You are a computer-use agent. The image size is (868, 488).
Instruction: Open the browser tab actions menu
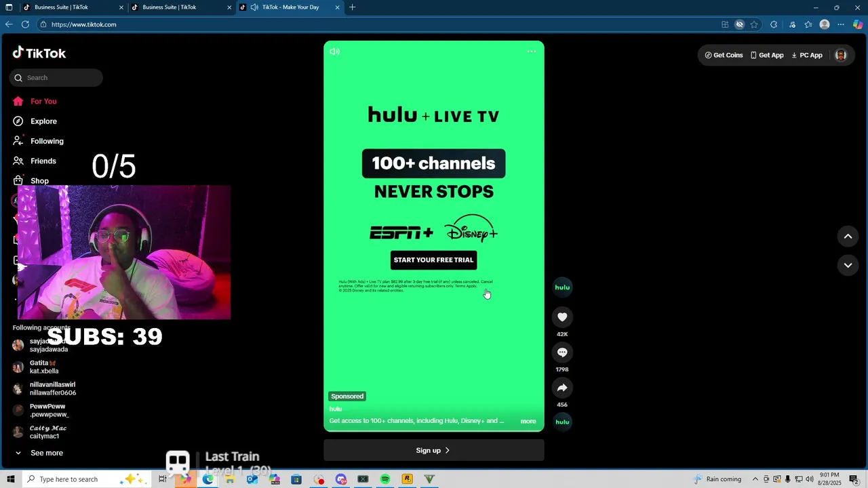coord(9,7)
